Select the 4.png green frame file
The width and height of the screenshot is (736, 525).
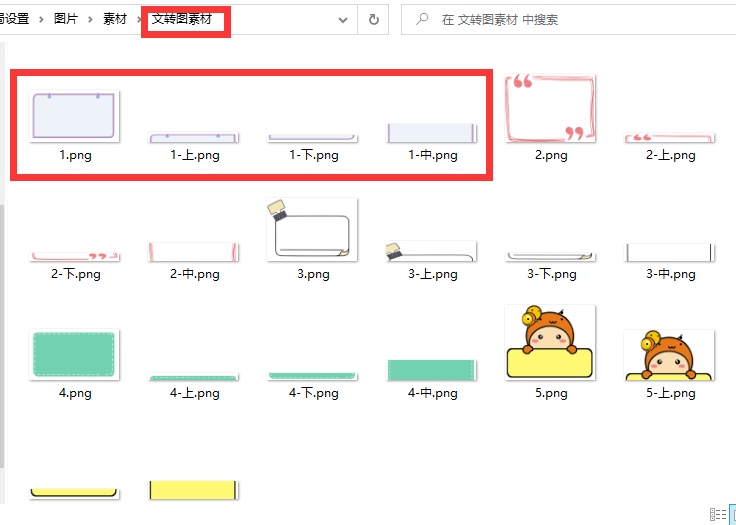75,355
